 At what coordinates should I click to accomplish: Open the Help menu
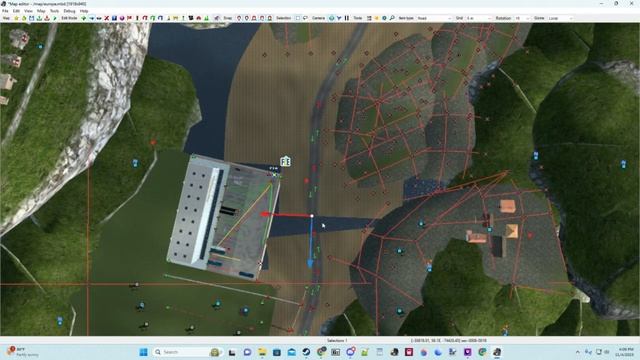coord(84,11)
